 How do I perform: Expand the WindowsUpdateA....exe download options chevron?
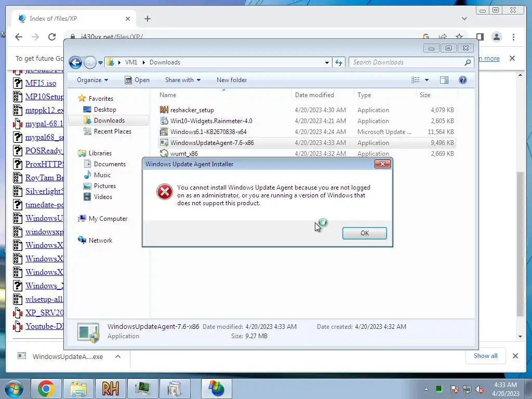pos(118,356)
